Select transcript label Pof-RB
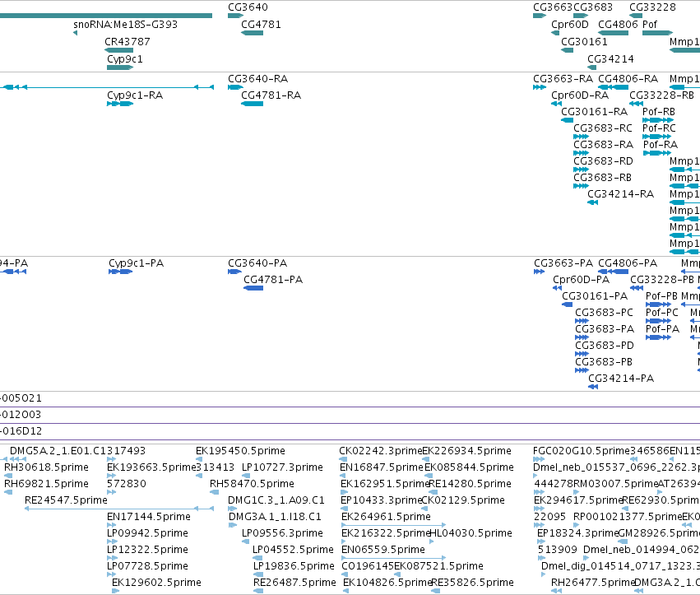This screenshot has width=700, height=595. pyautogui.click(x=659, y=112)
